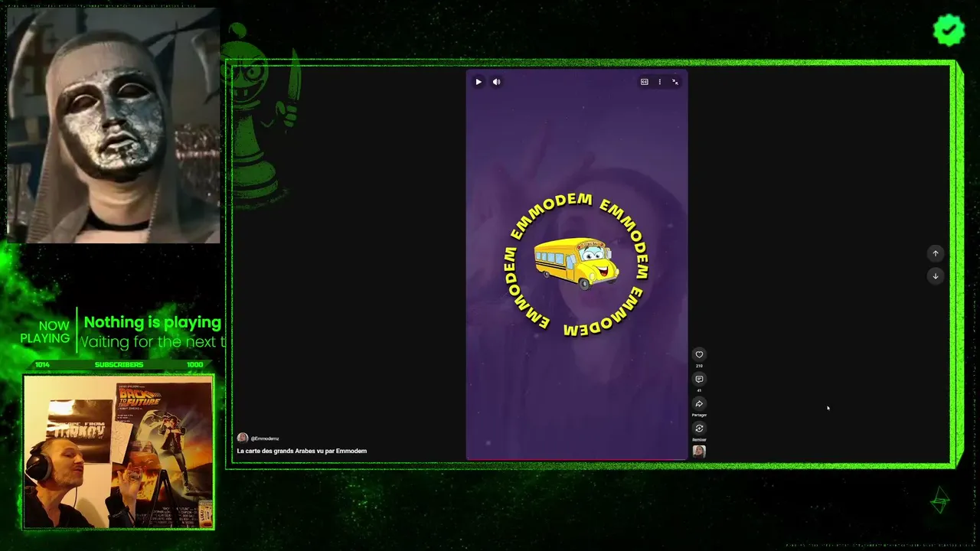The height and width of the screenshot is (551, 980).
Task: Click the red progress bar under the Short
Action: (577, 460)
